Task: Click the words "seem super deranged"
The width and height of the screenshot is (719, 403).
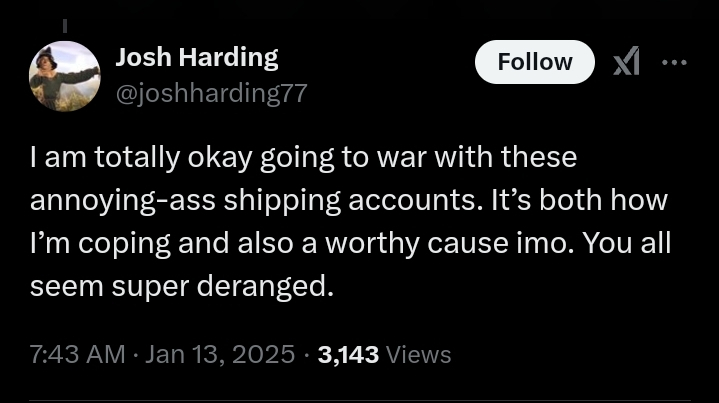Action: [180, 286]
